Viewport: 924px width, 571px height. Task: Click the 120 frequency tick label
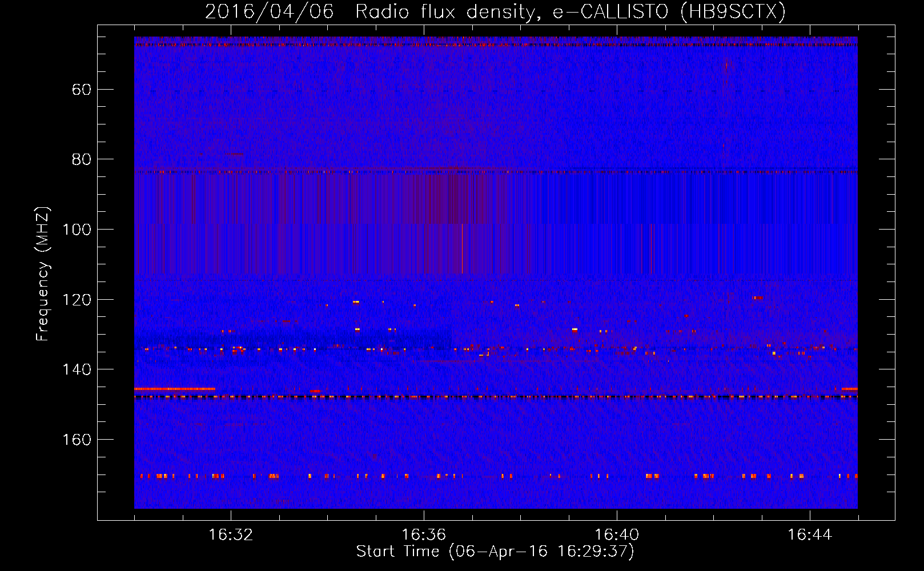[77, 300]
